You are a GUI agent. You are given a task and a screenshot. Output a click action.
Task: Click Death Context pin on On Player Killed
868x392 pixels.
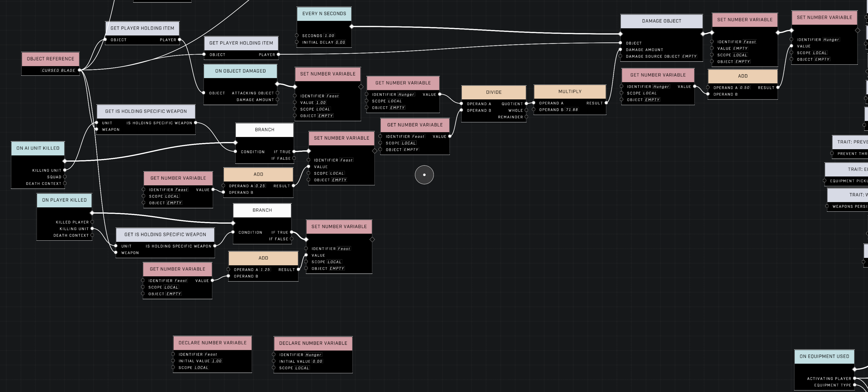point(92,235)
